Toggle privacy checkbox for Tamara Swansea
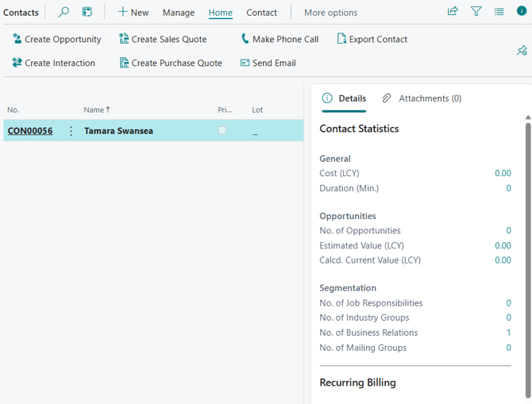This screenshot has height=404, width=532. pyautogui.click(x=222, y=130)
